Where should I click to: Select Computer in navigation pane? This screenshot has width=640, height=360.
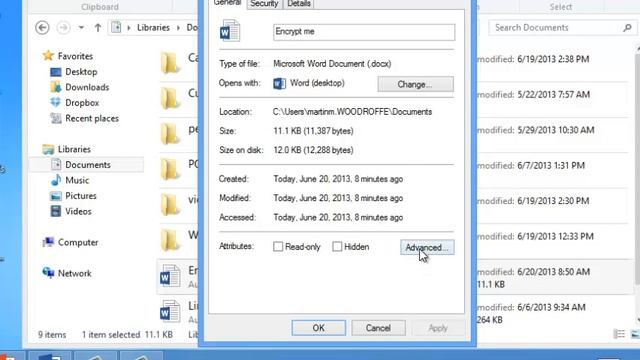coord(78,242)
